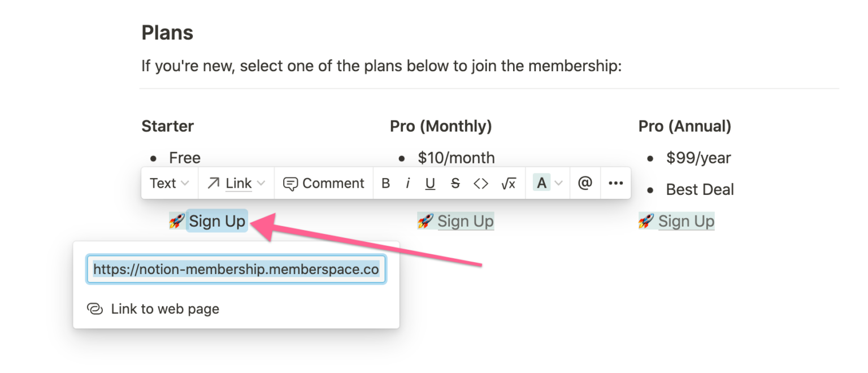868x373 pixels.
Task: Insert an inline code block
Action: (x=481, y=183)
